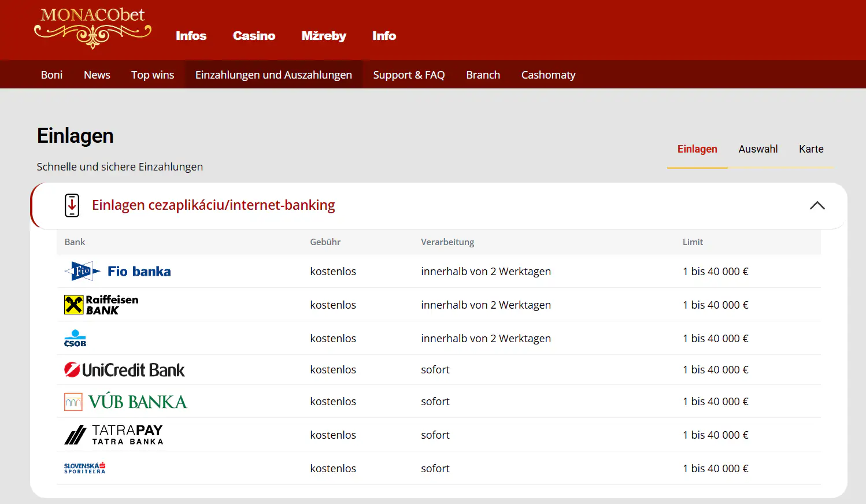Click the Limit column header
The image size is (866, 504).
[693, 242]
